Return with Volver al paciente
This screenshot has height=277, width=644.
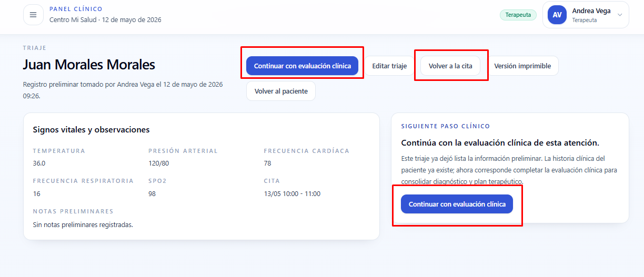(281, 91)
